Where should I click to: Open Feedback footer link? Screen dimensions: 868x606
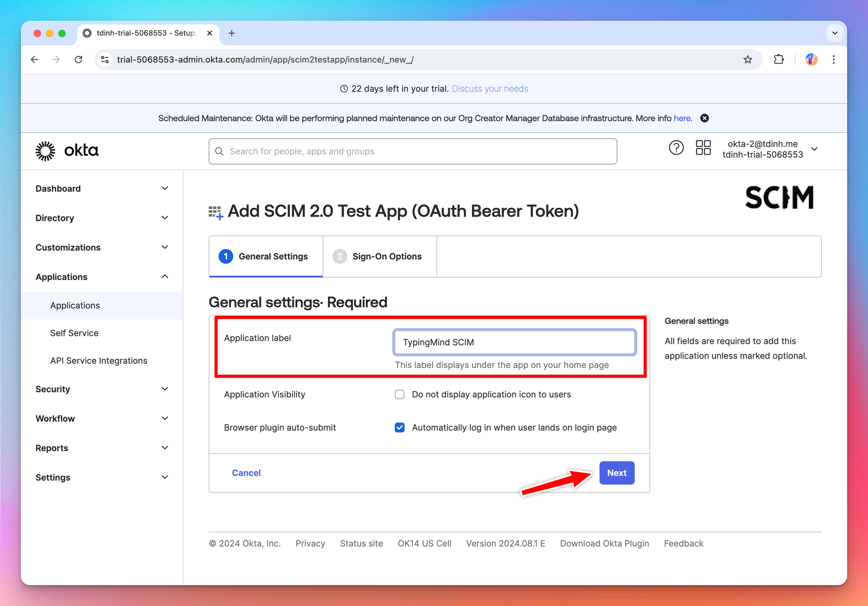tap(684, 544)
